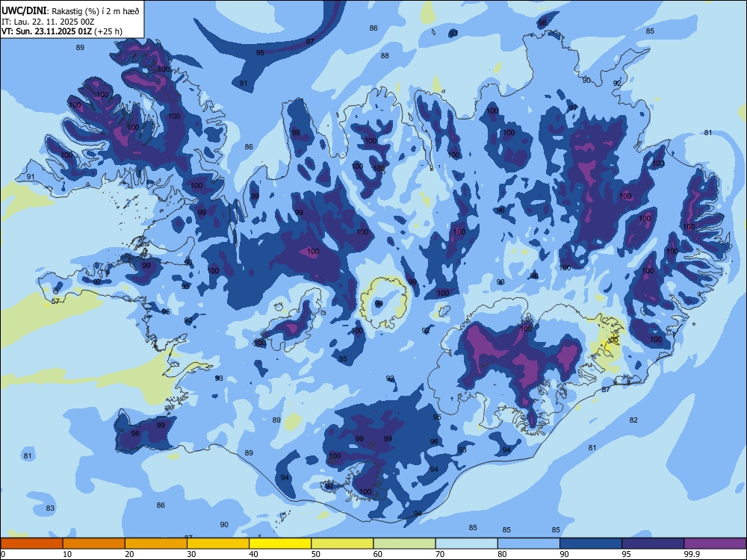Click the legend scale label '40'
The height and width of the screenshot is (560, 747).
253,554
